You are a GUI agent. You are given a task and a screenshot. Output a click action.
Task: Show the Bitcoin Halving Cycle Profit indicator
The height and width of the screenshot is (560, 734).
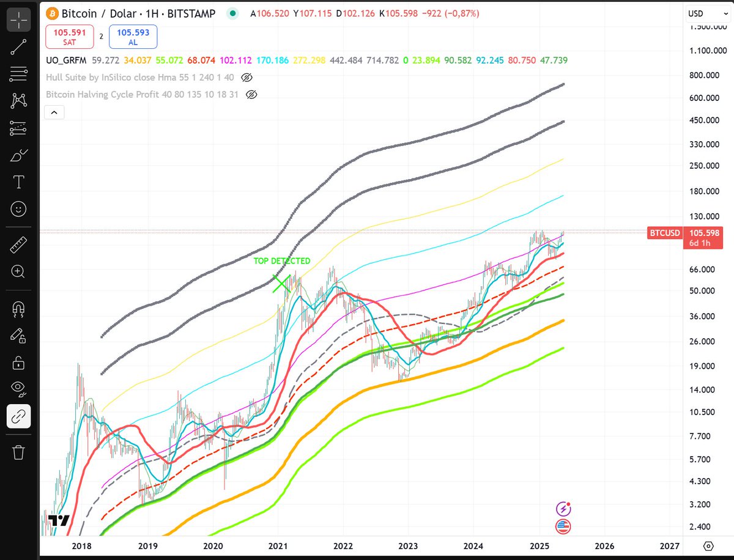click(x=251, y=95)
